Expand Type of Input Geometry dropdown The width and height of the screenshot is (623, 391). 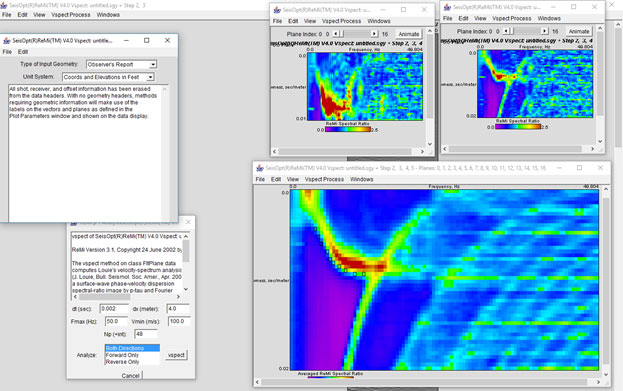[x=122, y=64]
